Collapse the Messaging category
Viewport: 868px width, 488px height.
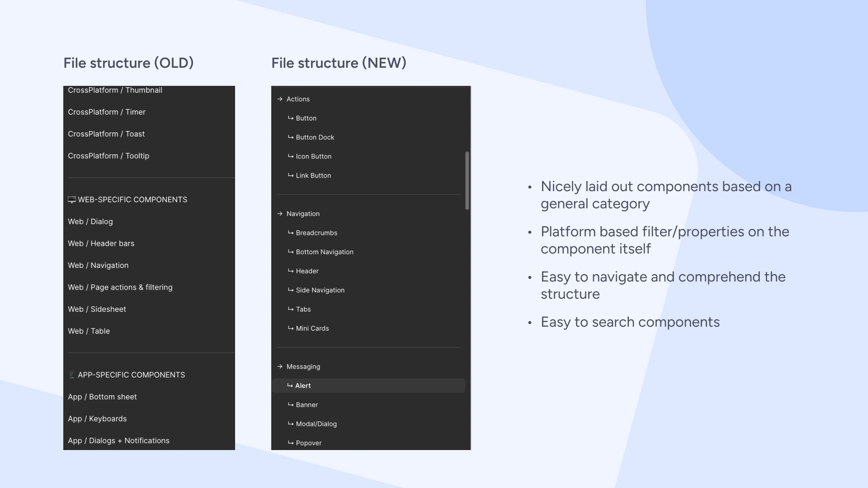click(x=303, y=366)
